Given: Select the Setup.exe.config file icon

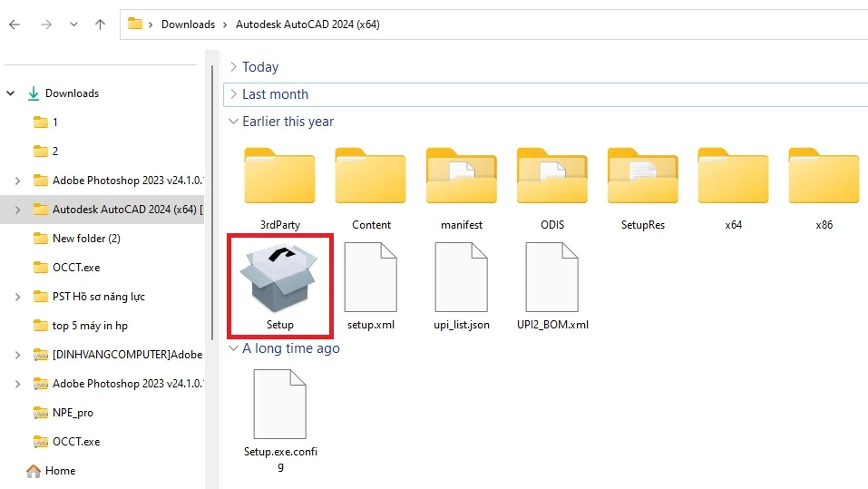Looking at the screenshot, I should click(279, 405).
